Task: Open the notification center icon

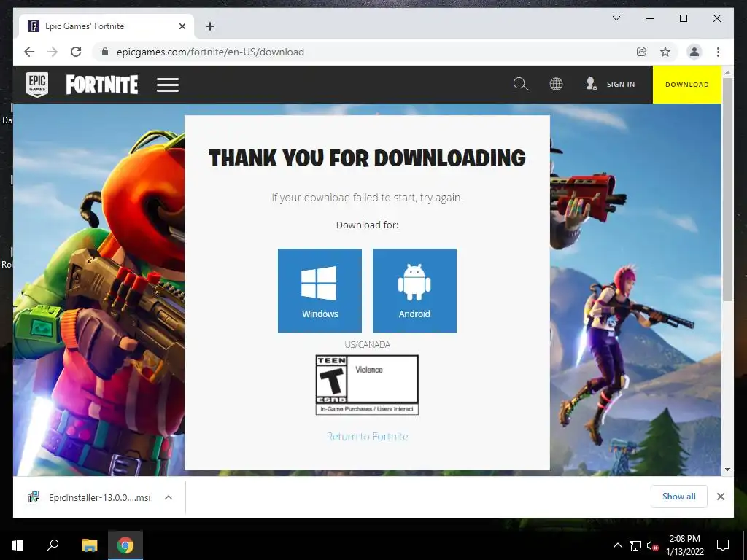Action: tap(723, 545)
